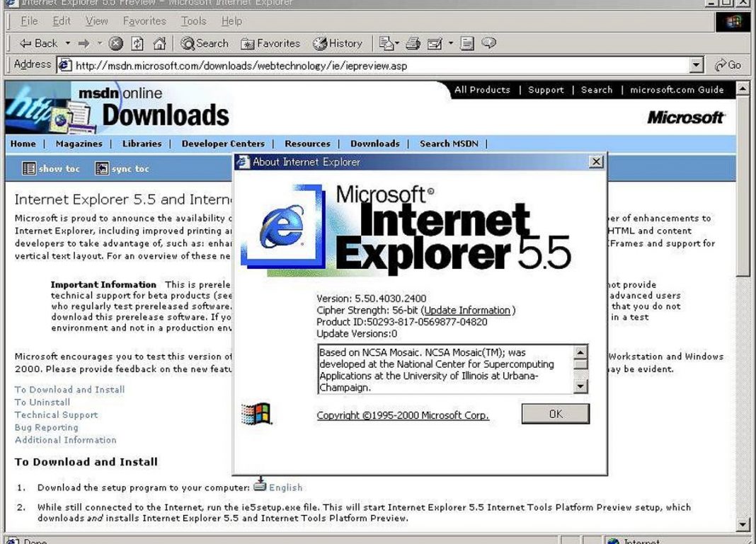
Task: Click the msdn online Downloads banner graphic
Action: click(x=118, y=108)
